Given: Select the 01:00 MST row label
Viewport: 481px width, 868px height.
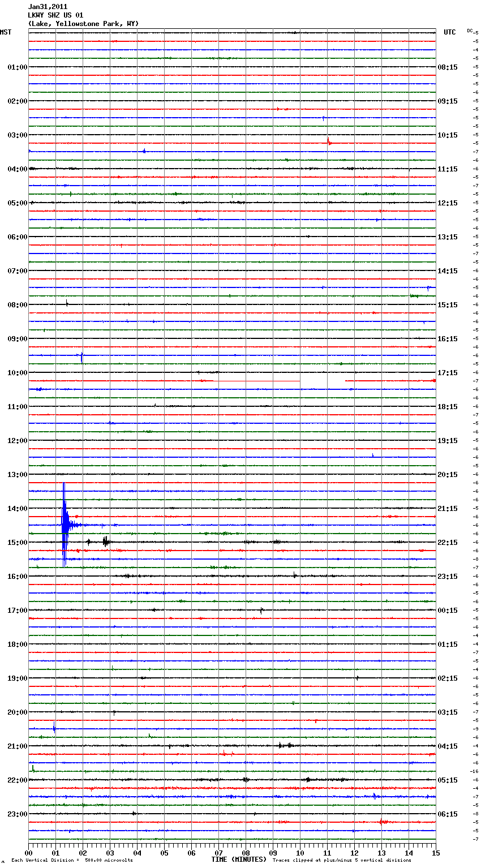Looking at the screenshot, I should [18, 67].
